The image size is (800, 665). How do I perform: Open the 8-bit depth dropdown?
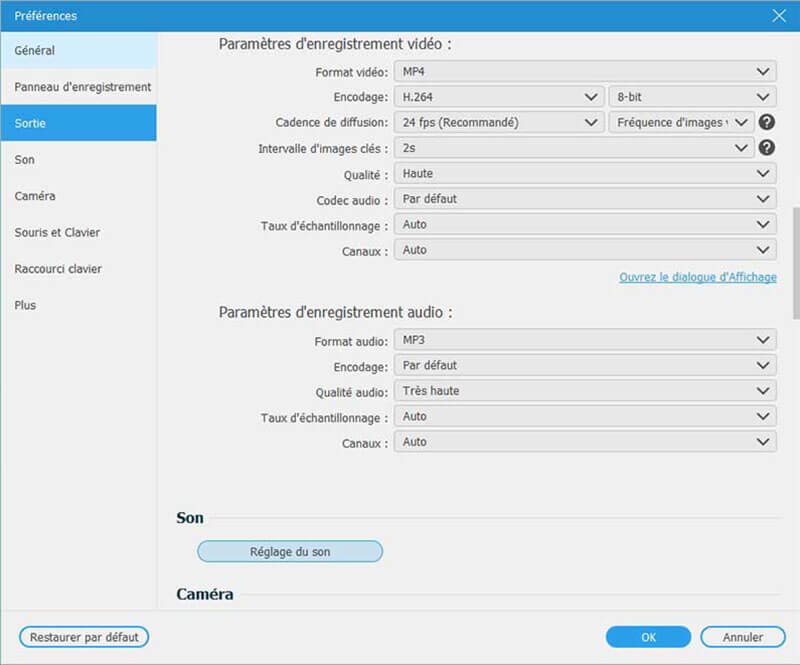click(x=691, y=97)
